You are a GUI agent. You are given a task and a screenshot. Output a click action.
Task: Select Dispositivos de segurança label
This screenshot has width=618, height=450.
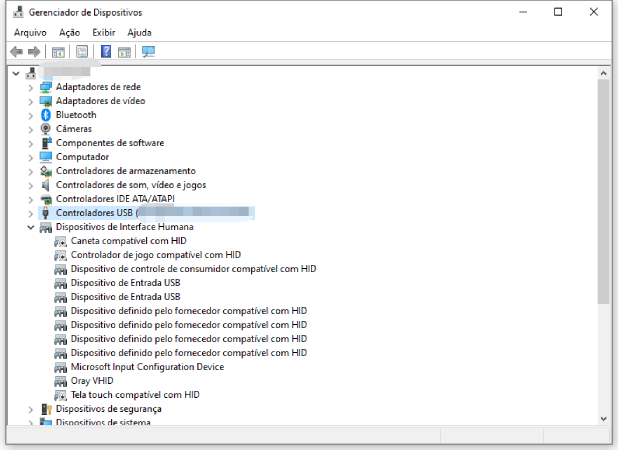(x=108, y=409)
